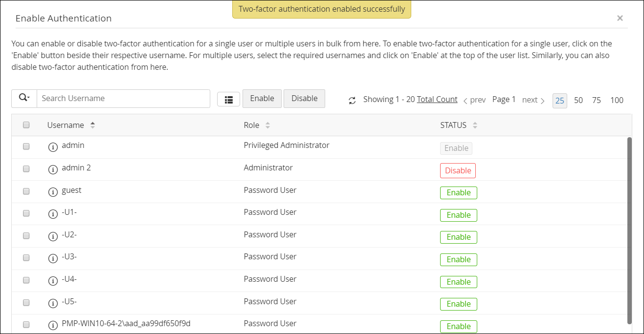Click the refresh icon near Showing count

point(352,100)
